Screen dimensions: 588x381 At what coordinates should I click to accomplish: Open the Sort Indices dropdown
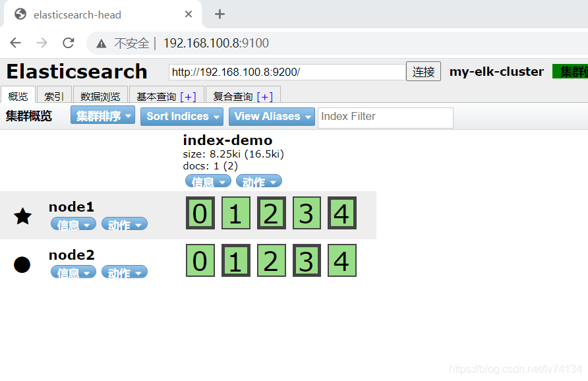(x=182, y=117)
